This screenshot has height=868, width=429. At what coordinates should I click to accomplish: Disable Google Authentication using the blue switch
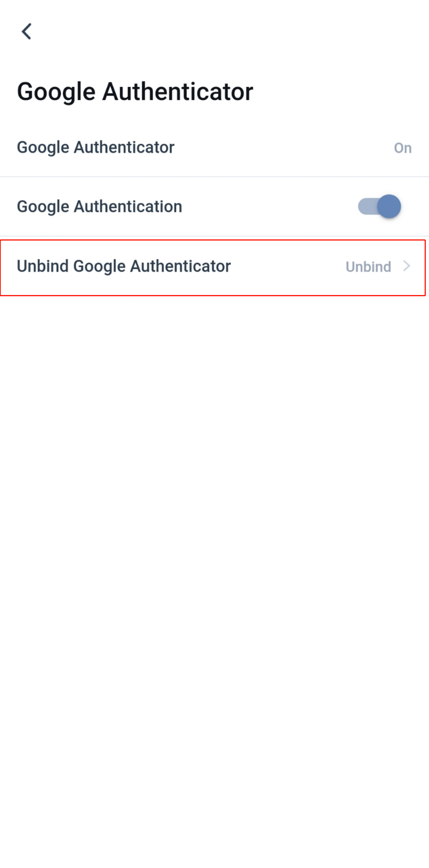point(379,206)
